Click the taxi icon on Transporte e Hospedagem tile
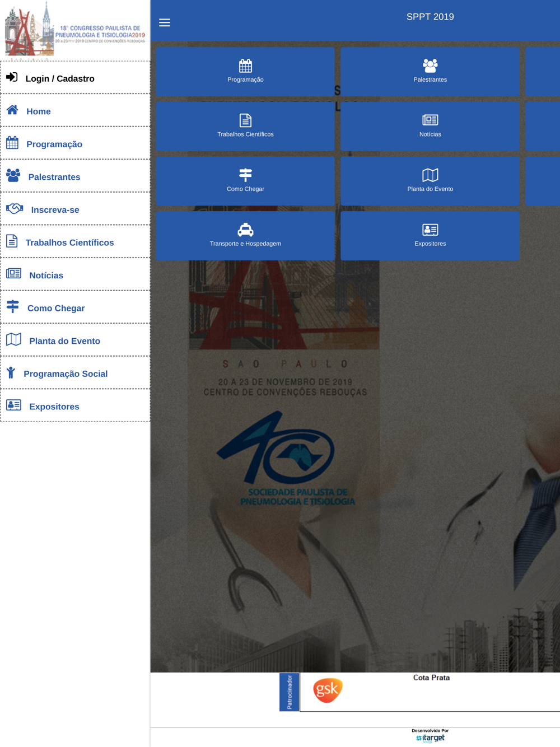Image resolution: width=560 pixels, height=747 pixels. click(x=245, y=230)
